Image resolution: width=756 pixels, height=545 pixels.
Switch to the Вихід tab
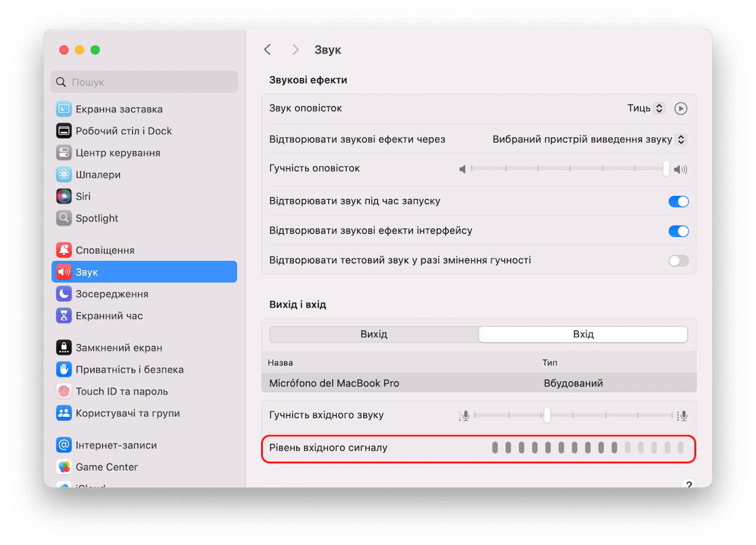(374, 334)
